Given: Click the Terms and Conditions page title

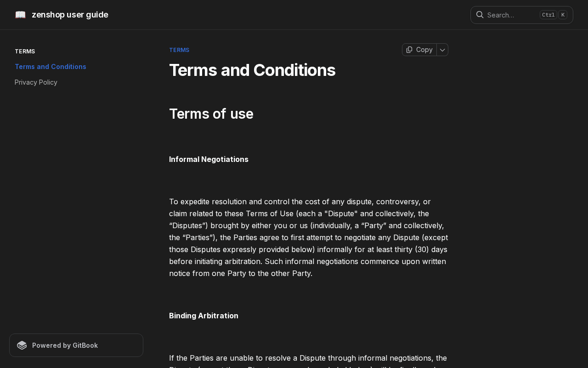Looking at the screenshot, I should pyautogui.click(x=252, y=70).
